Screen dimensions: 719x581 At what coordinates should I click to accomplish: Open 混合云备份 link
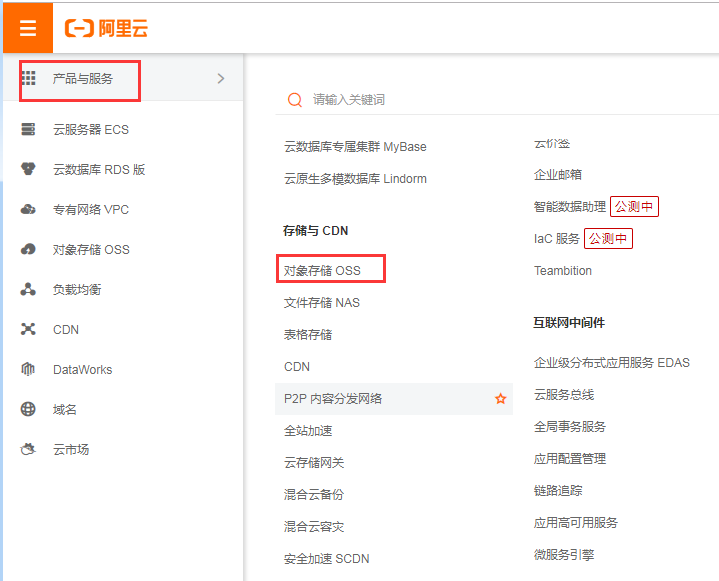coord(314,494)
